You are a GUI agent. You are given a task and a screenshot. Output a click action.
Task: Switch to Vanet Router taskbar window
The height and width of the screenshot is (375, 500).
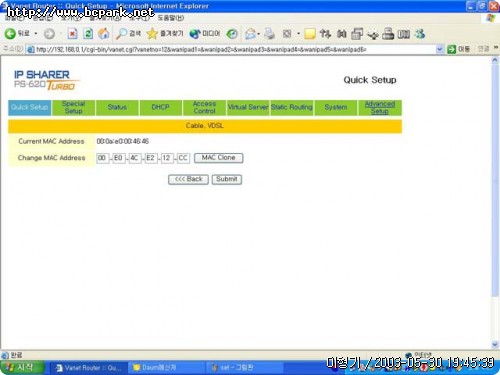point(88,368)
